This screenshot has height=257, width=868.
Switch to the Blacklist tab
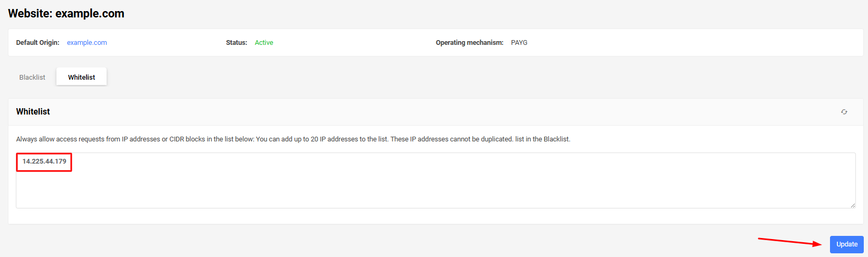tap(32, 77)
